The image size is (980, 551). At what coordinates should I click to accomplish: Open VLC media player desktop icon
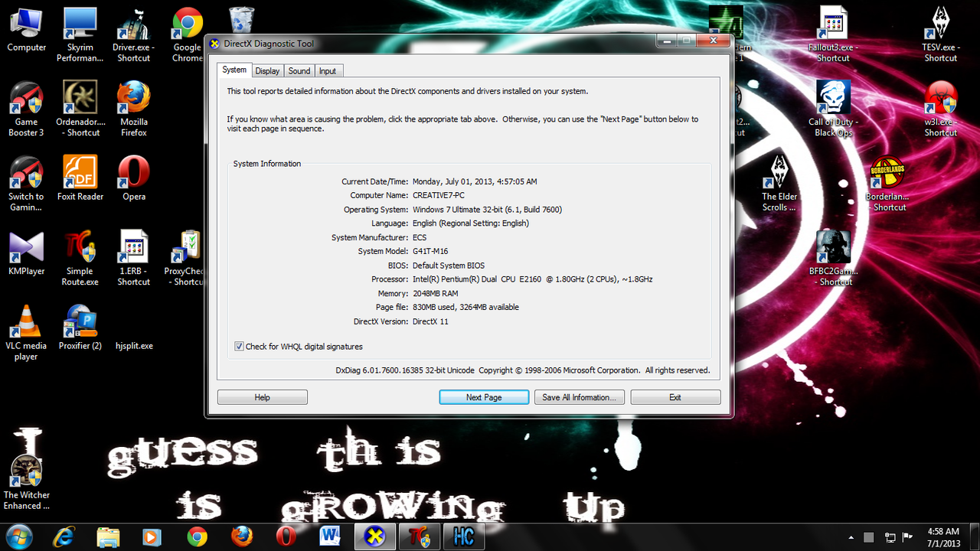click(27, 333)
